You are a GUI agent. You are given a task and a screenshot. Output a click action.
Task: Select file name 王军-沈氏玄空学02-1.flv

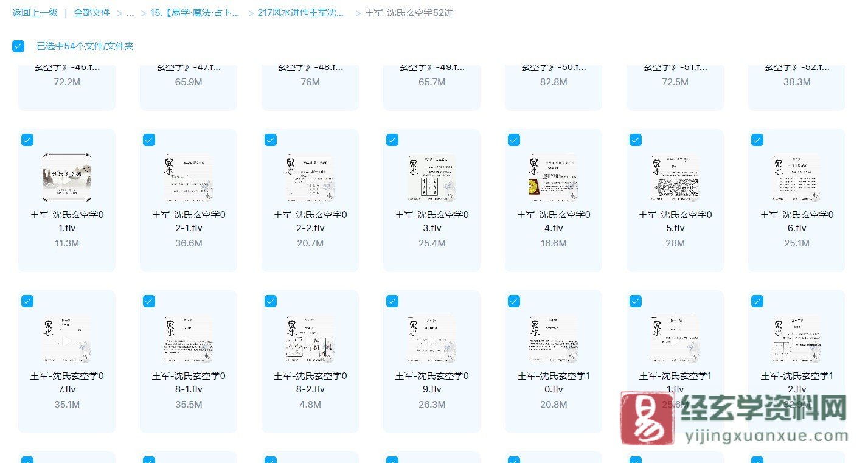tap(189, 221)
